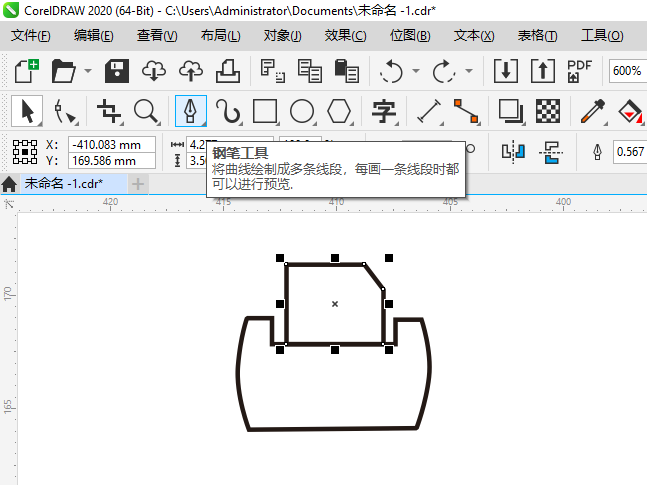Open the 效果(C) menu
Image resolution: width=647 pixels, height=485 pixels.
coord(345,36)
